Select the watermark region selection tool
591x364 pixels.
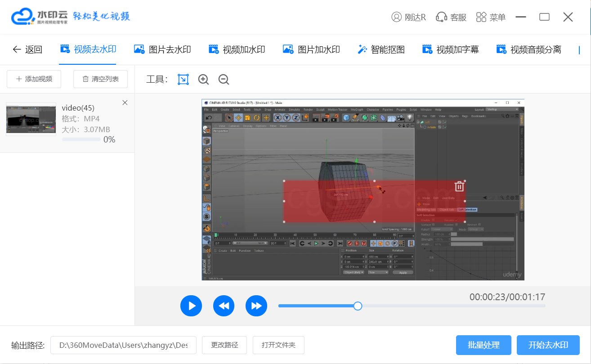[x=183, y=80]
